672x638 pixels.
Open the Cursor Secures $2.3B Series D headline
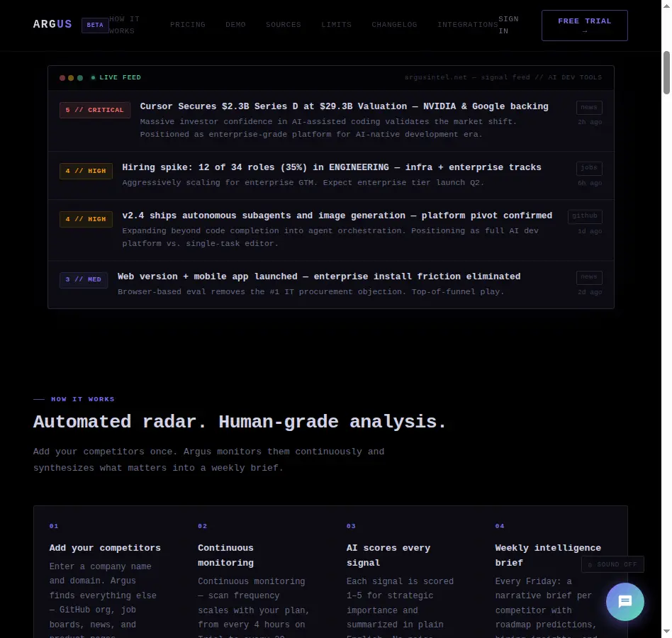pos(344,106)
